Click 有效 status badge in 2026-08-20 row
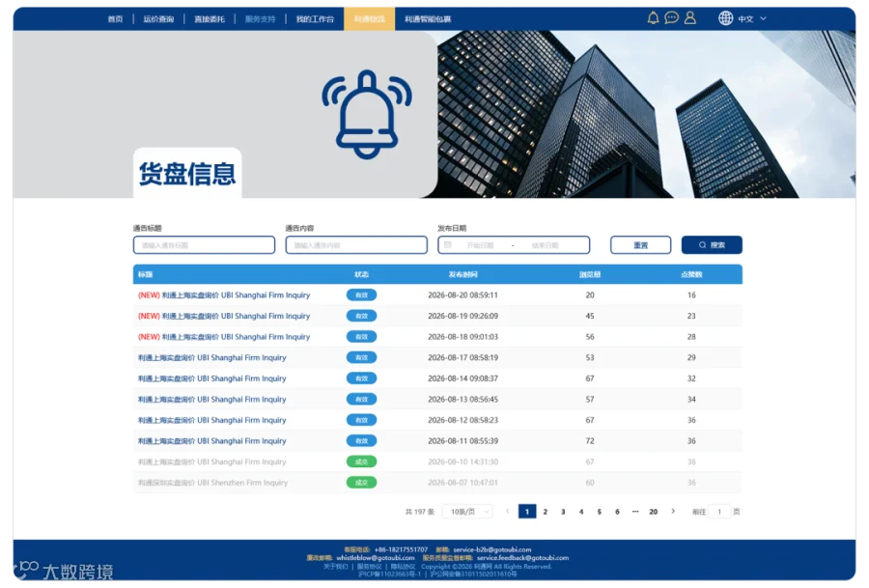The width and height of the screenshot is (869, 588). pos(361,294)
